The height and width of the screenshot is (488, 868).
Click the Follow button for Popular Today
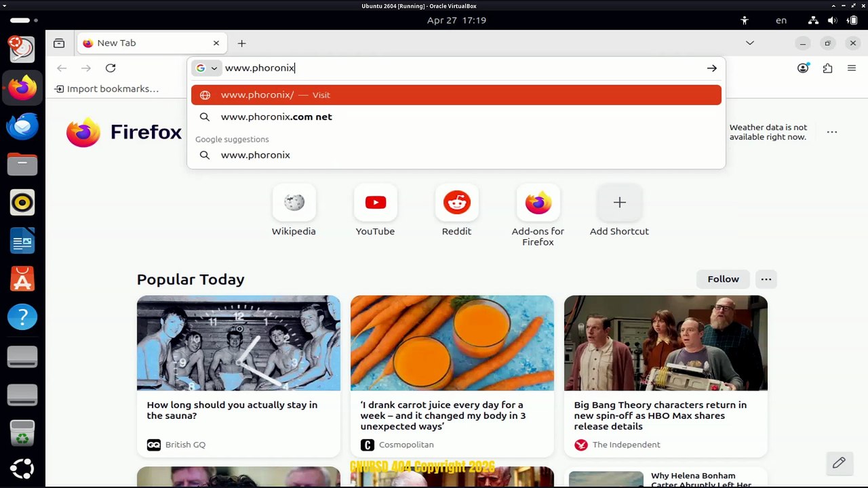pos(723,279)
